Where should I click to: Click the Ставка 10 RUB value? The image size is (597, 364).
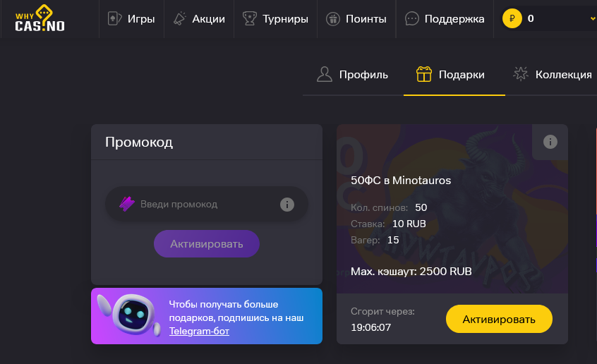coord(409,224)
